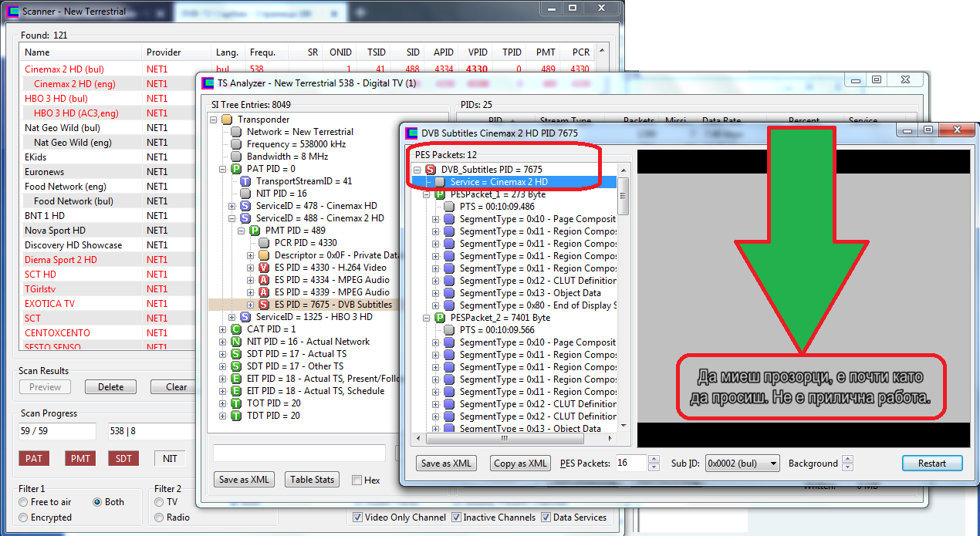Click the Delete button under Scan Results
This screenshot has height=536, width=980.
click(x=110, y=387)
